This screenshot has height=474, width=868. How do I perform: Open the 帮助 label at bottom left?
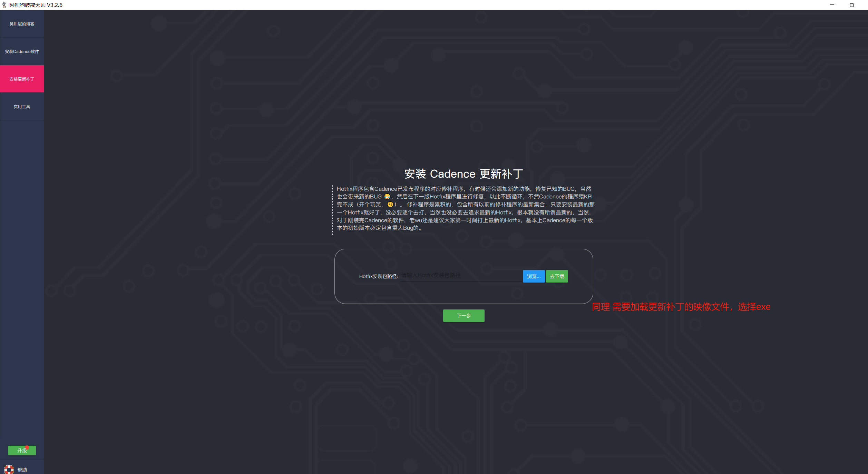pos(22,470)
